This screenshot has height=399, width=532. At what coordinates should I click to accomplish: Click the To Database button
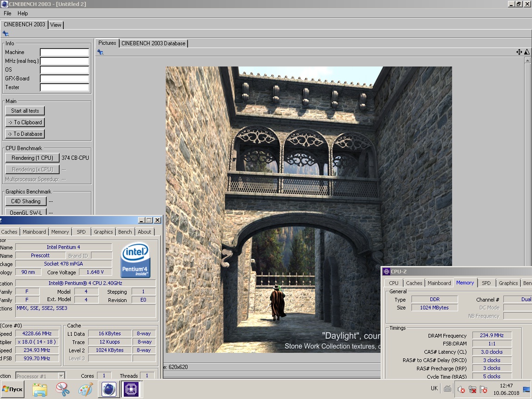click(x=25, y=133)
